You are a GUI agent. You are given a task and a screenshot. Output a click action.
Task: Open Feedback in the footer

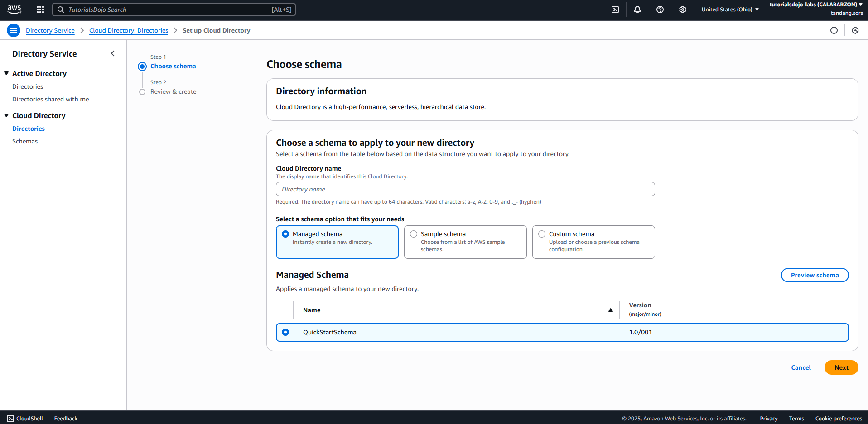pos(66,419)
